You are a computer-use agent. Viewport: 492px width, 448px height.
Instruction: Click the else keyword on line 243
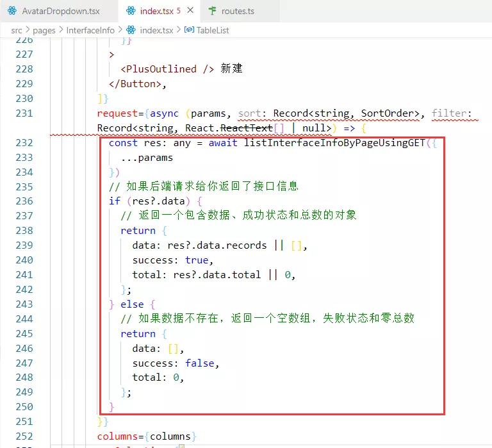132,304
